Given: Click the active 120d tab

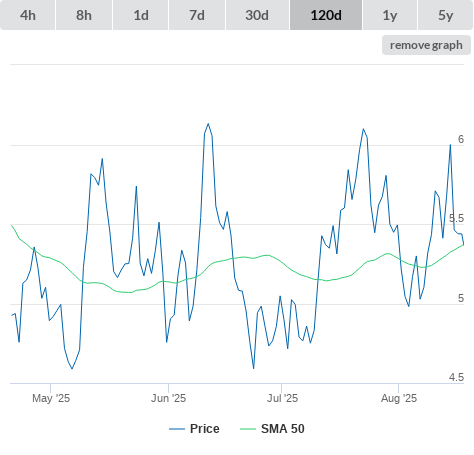Looking at the screenshot, I should (326, 15).
